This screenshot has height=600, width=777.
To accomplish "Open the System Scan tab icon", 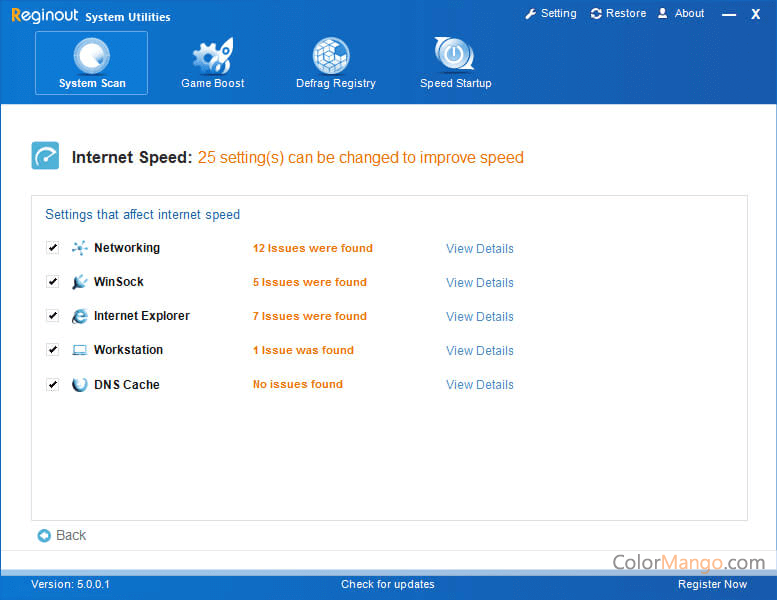I will 92,55.
